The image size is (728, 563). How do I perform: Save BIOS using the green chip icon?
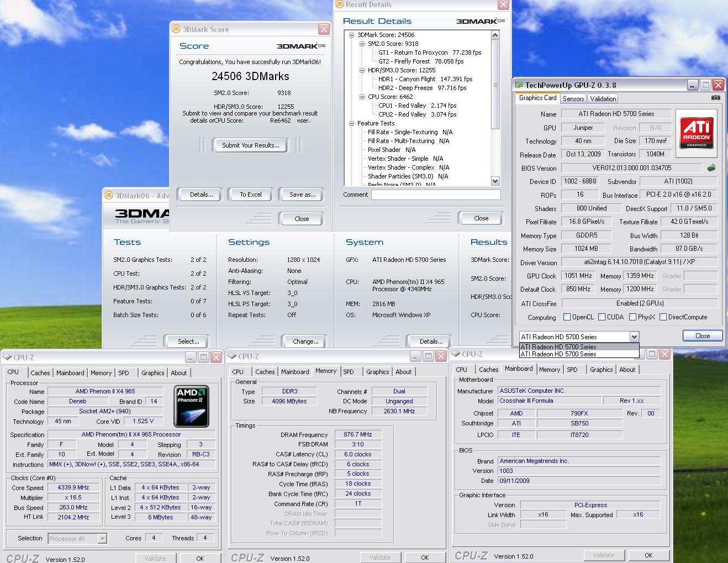pyautogui.click(x=711, y=167)
